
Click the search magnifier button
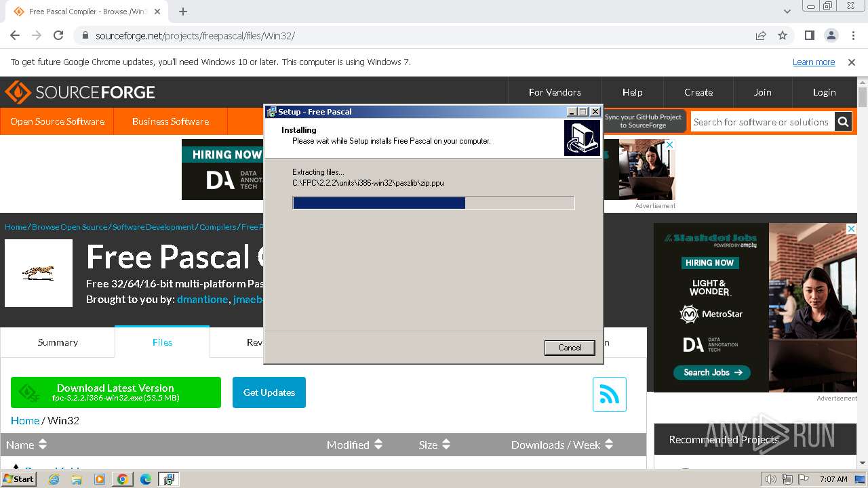pos(843,122)
